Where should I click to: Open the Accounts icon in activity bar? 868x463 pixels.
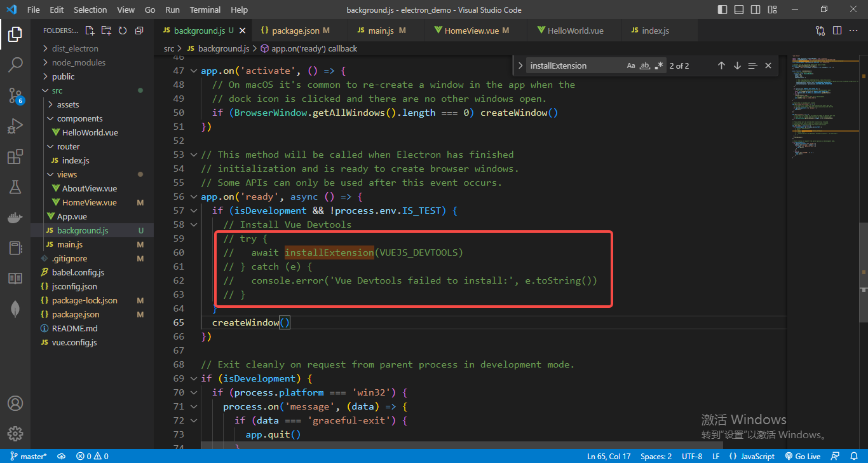tap(15, 403)
